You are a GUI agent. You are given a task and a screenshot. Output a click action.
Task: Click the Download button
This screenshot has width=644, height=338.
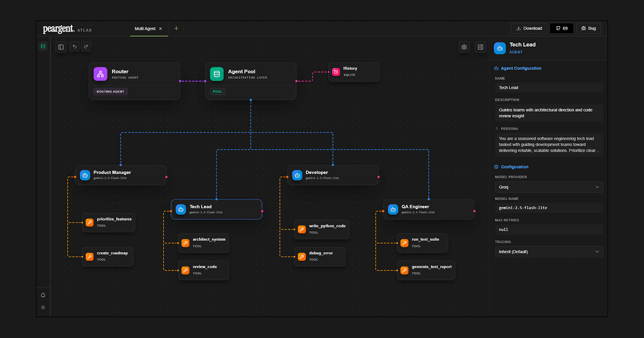(x=529, y=28)
